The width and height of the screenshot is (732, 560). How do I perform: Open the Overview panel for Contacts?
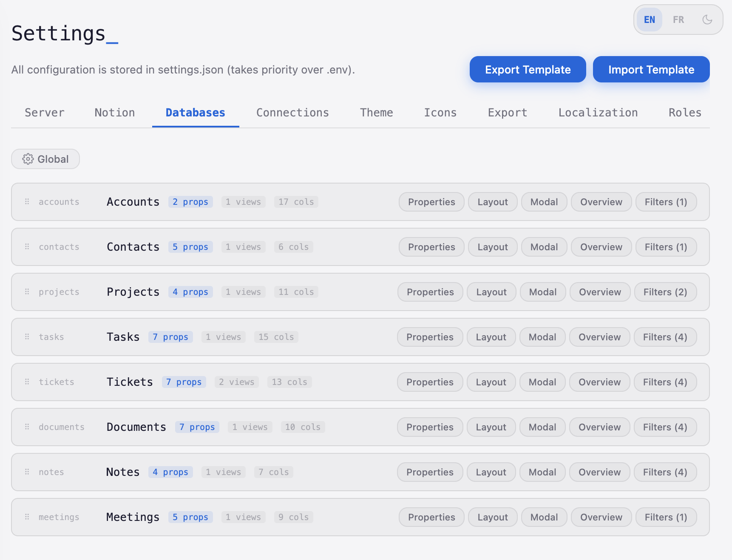pos(601,247)
